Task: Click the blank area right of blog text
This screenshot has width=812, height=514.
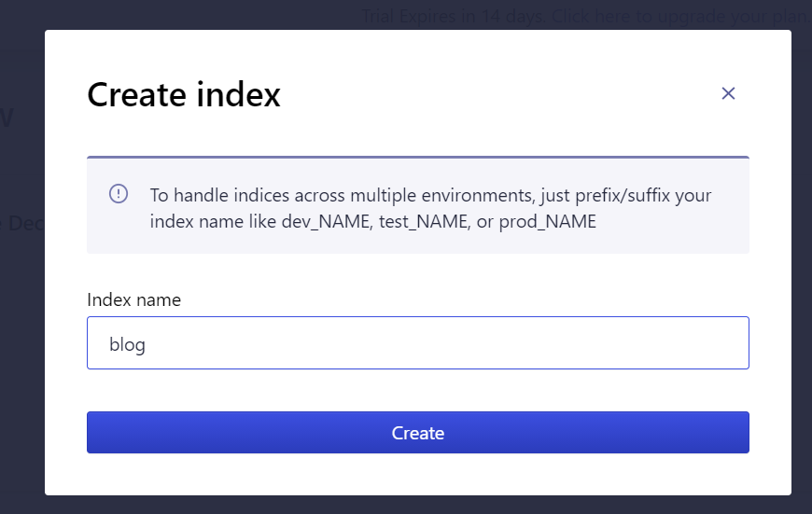Action: click(445, 342)
